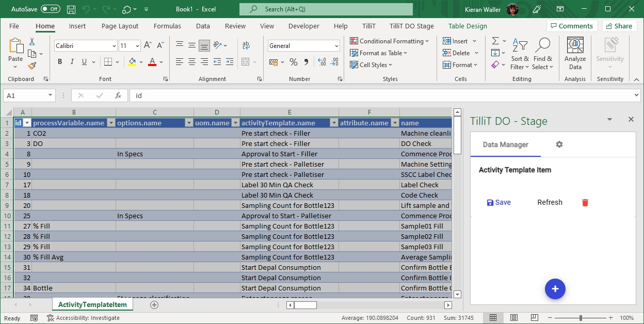
Task: Click the blue plus add button
Action: click(x=555, y=289)
